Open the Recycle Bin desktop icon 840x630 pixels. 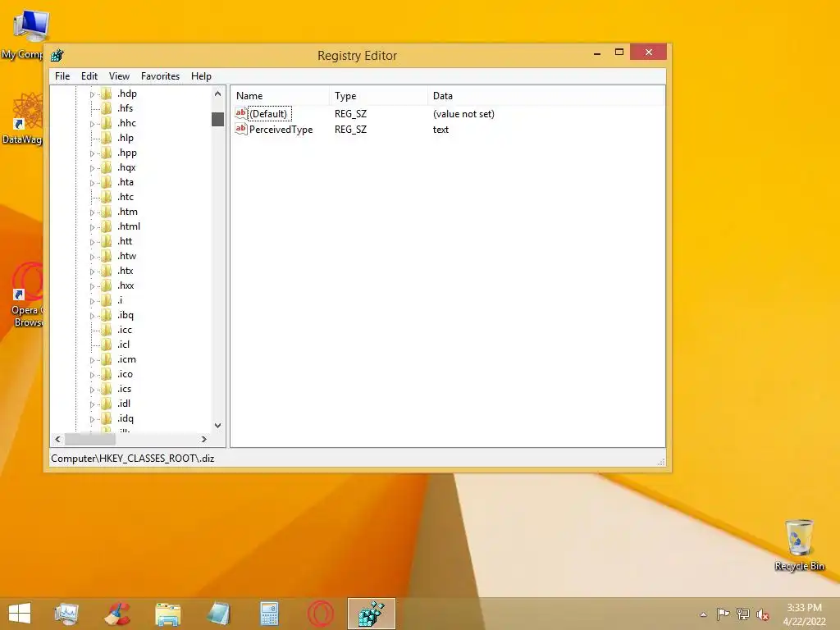click(x=799, y=546)
